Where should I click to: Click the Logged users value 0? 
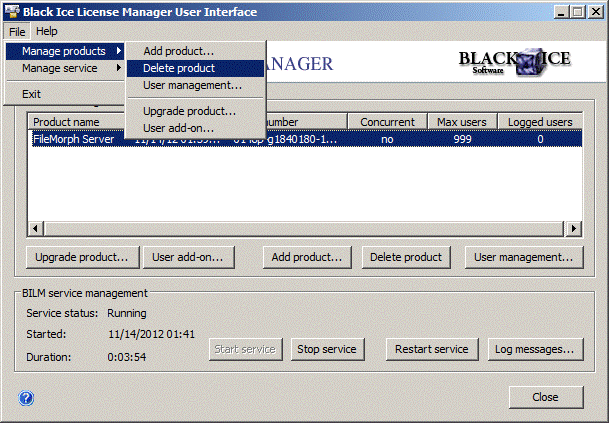pyautogui.click(x=540, y=139)
